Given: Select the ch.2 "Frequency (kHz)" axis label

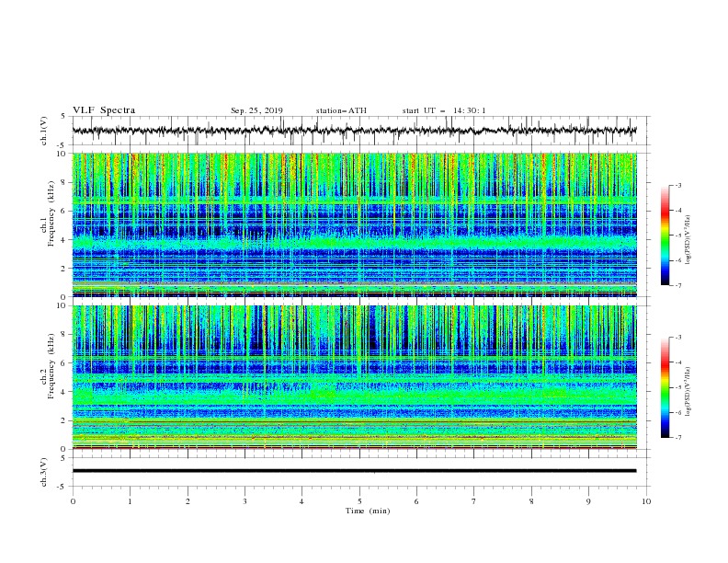Looking at the screenshot, I should (51, 366).
